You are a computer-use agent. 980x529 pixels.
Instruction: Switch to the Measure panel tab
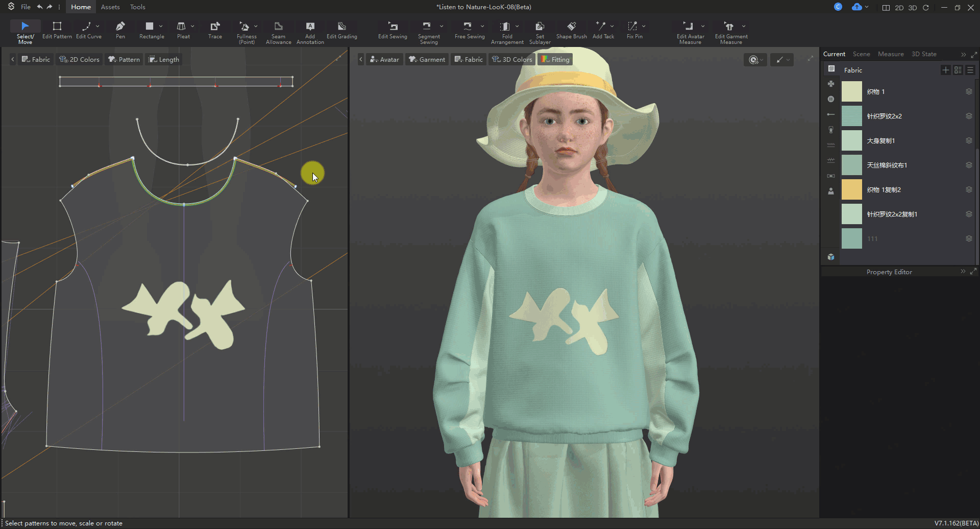890,54
